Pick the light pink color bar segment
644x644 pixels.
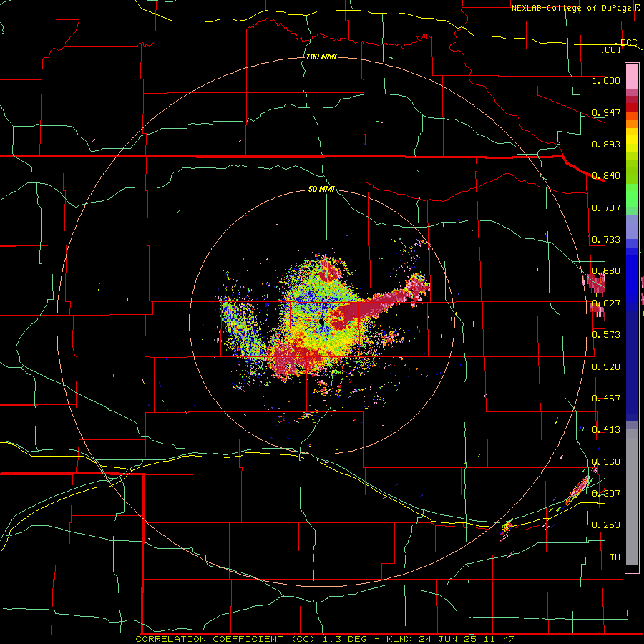[x=632, y=77]
